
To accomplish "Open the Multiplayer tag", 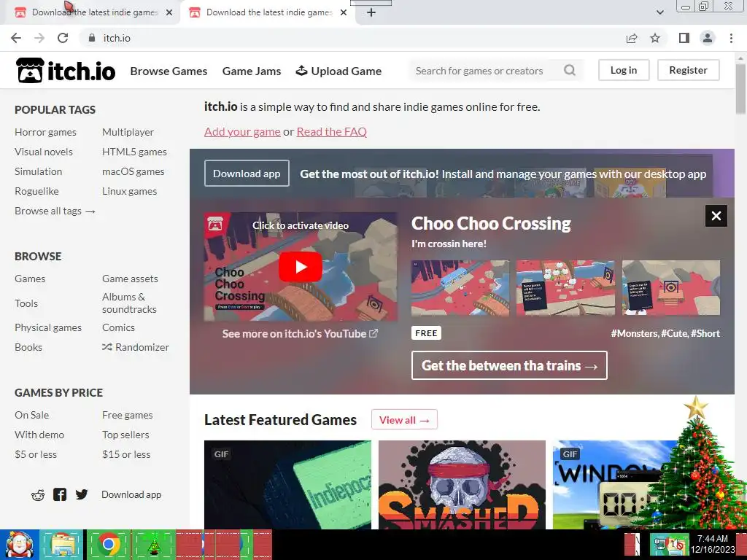I will (x=128, y=132).
